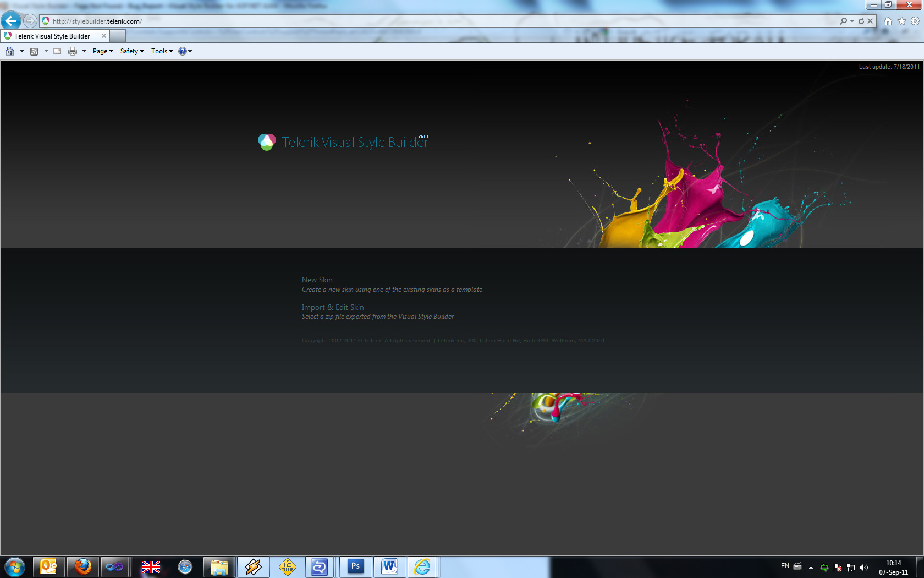Print the page with the printer icon
Viewport: 924px width, 578px height.
(73, 51)
